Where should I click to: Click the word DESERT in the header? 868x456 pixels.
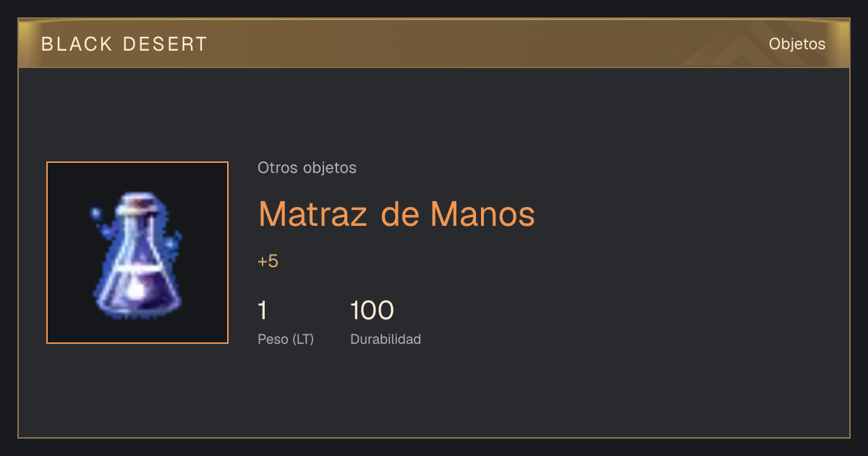coord(164,44)
